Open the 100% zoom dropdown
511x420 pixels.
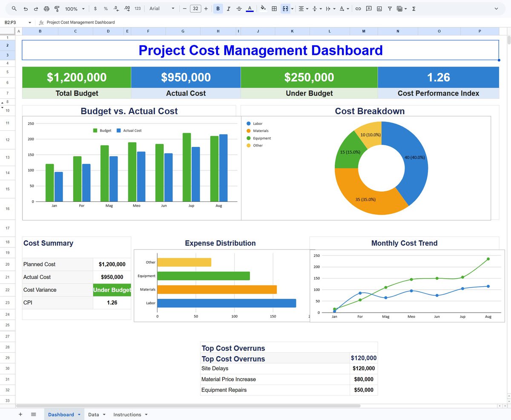coord(75,9)
